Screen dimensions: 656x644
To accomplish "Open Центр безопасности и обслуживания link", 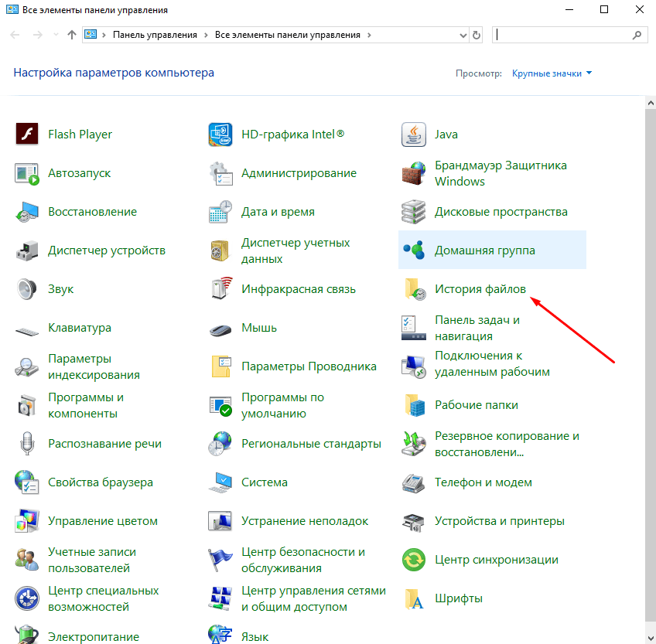I will [303, 560].
